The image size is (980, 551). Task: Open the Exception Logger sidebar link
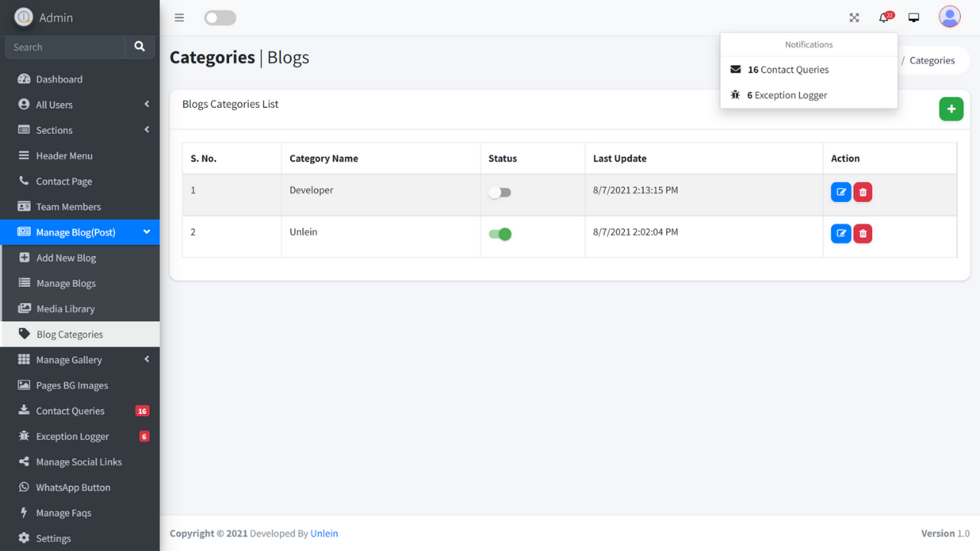click(72, 436)
